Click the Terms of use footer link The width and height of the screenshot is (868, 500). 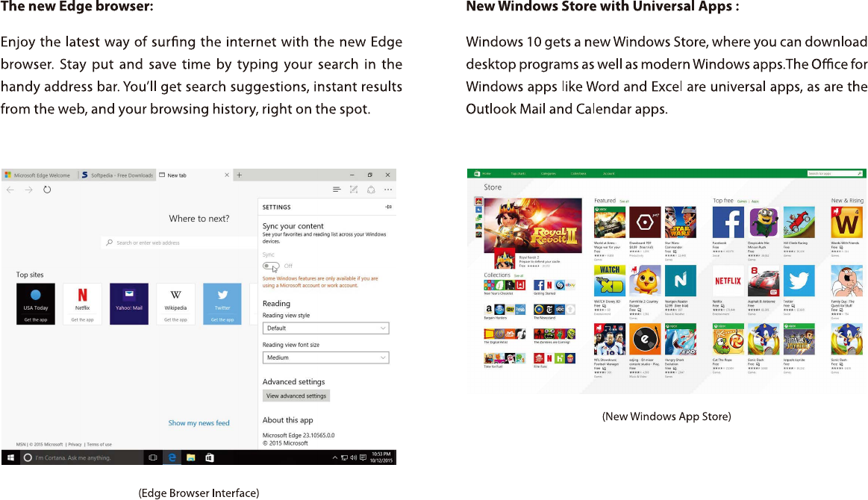(x=99, y=445)
